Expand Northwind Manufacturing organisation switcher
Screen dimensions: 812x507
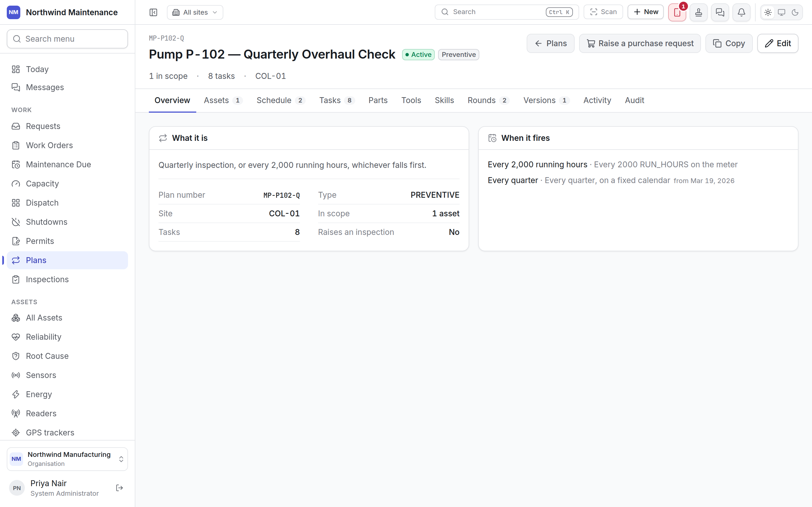(67, 459)
